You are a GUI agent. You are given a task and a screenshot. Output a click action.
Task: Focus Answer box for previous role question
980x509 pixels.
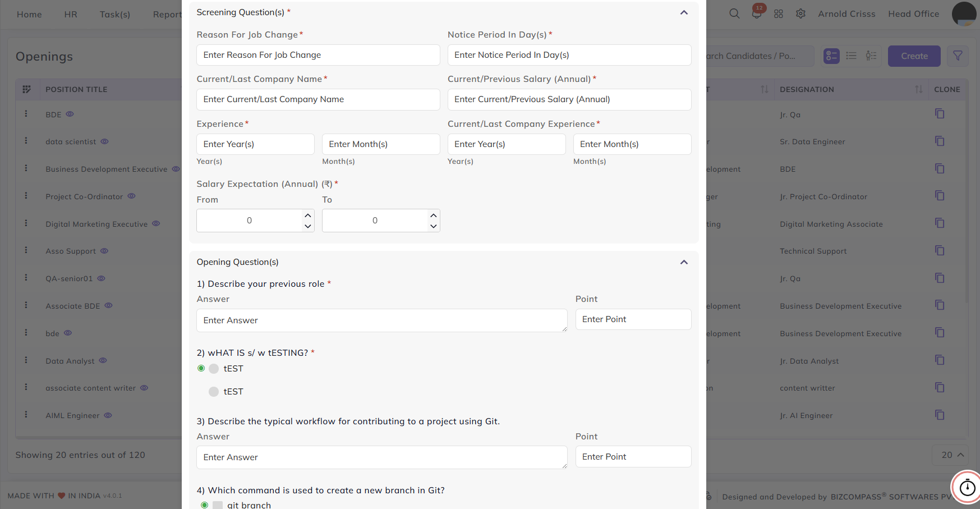(x=382, y=320)
